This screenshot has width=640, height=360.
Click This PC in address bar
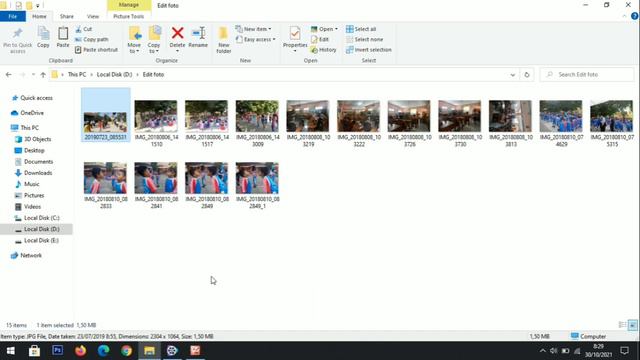77,74
